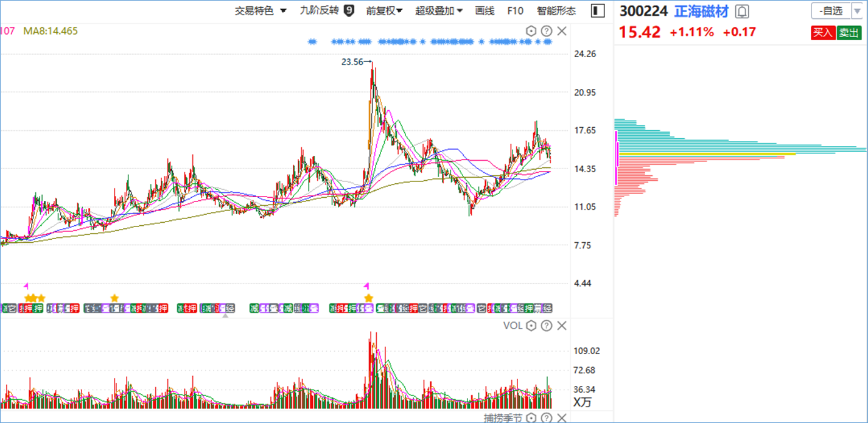Open settings for 捕捞季节 indicator
868x423 pixels.
click(x=531, y=418)
